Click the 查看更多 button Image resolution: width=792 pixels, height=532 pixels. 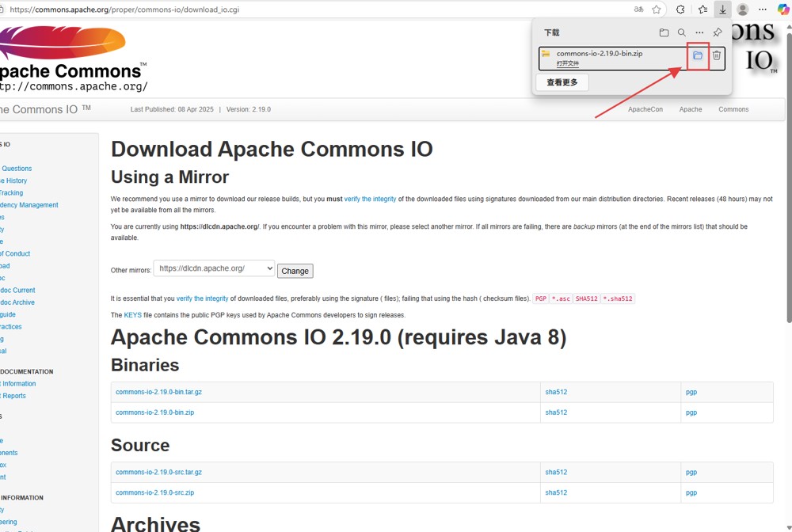562,82
